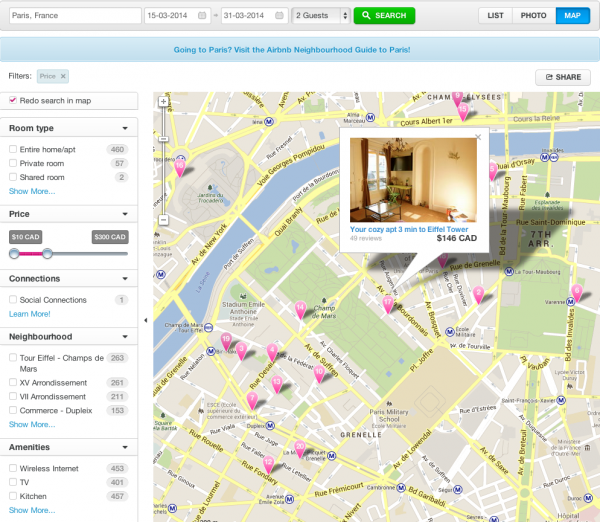Screen dimensions: 600x522
Task: Click École Militaire metro icon
Action: [450, 331]
